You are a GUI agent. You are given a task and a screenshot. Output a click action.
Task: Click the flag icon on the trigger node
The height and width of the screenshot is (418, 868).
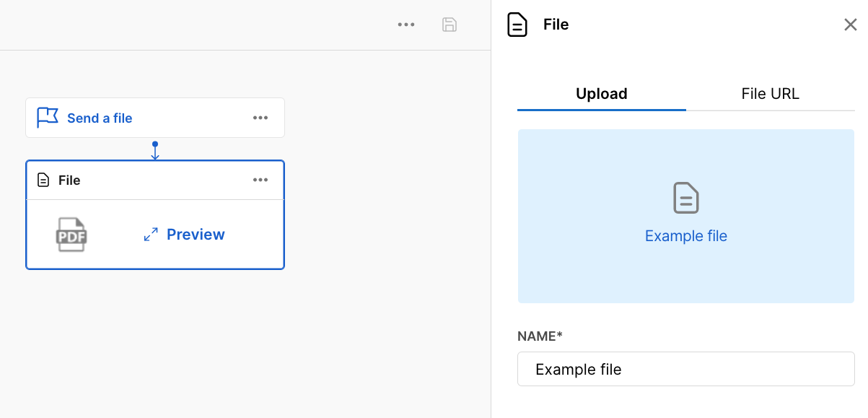pyautogui.click(x=48, y=118)
